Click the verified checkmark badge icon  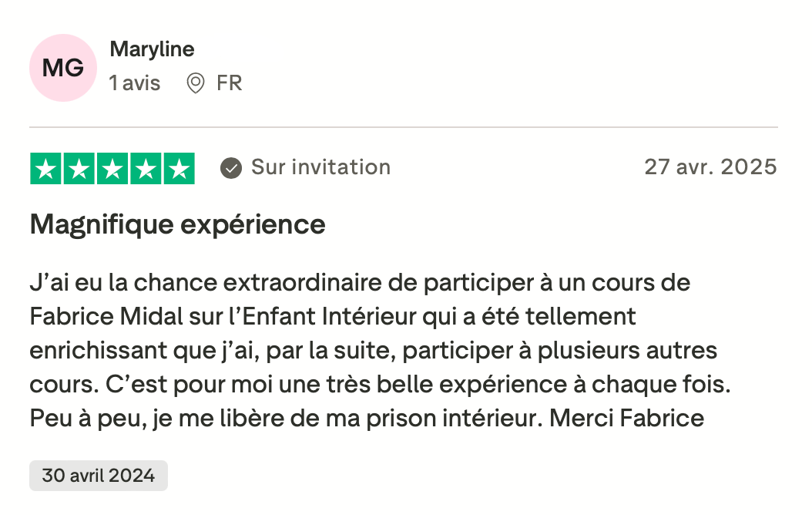coord(230,168)
